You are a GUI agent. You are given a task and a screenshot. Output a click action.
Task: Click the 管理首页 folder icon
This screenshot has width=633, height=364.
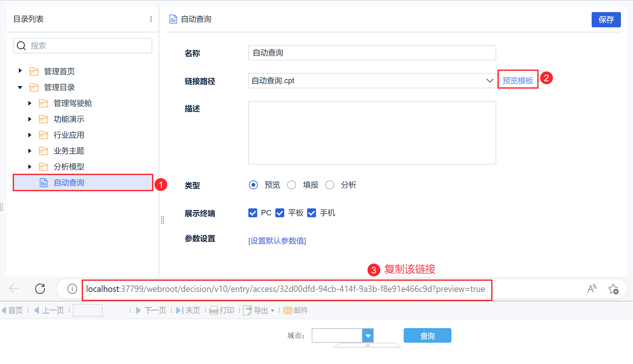[x=34, y=71]
